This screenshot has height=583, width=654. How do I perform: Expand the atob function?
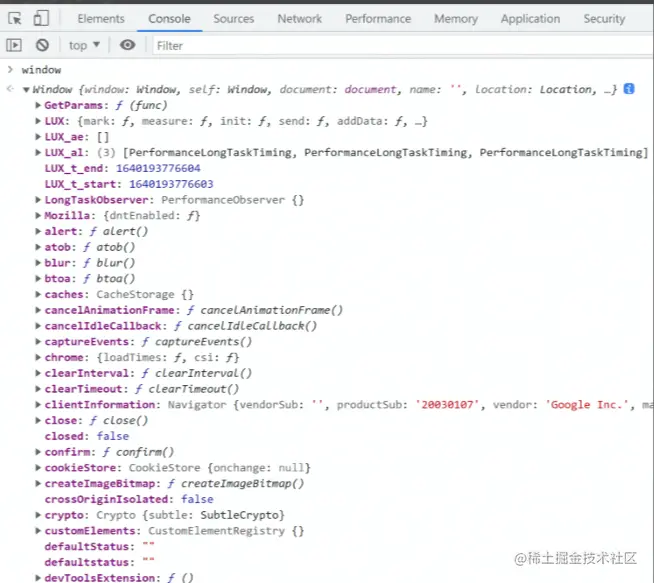pyautogui.click(x=38, y=247)
